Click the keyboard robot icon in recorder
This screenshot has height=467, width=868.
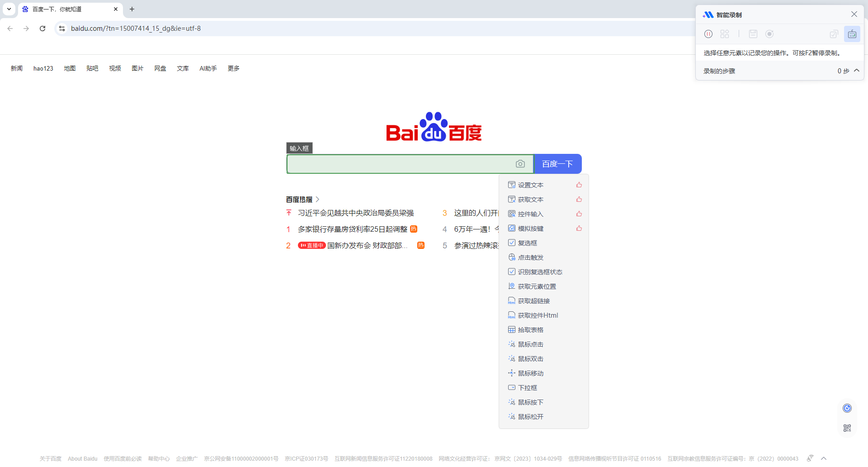tap(852, 34)
